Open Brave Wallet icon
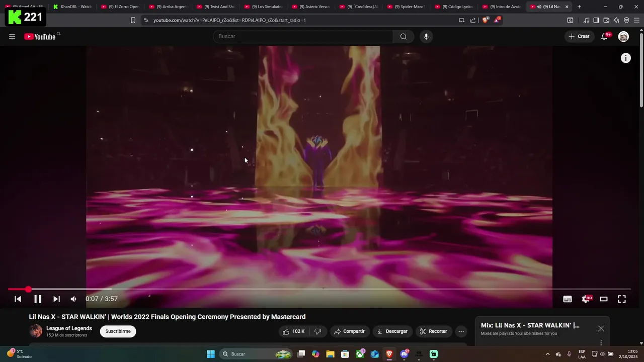Image resolution: width=644 pixels, height=362 pixels. click(606, 20)
